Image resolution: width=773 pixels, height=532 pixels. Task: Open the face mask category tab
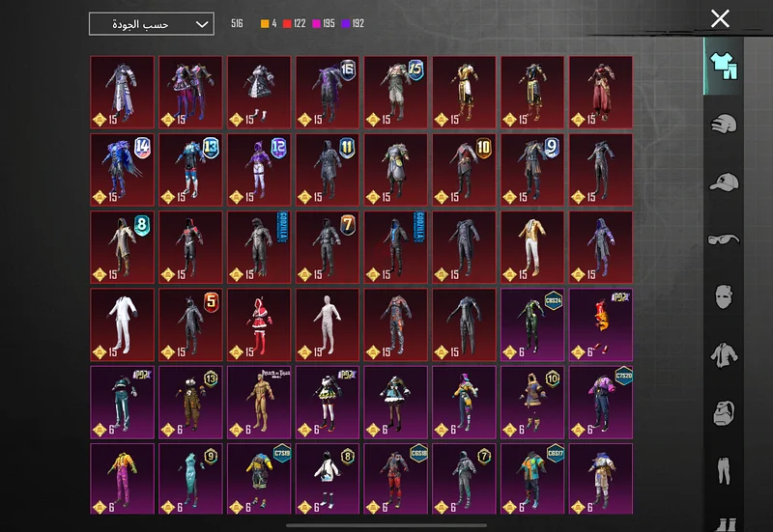click(x=724, y=296)
